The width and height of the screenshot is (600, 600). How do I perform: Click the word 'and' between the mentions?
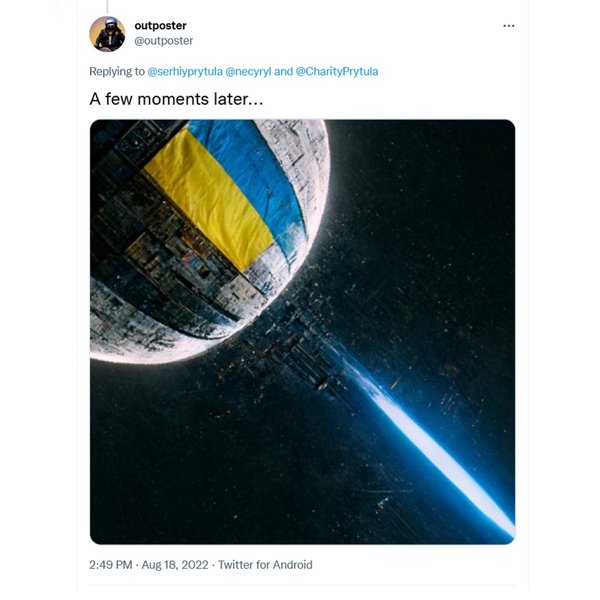[x=283, y=71]
